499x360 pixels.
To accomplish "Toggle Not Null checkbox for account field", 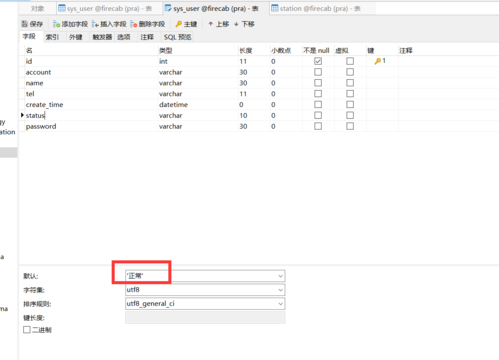I will click(x=318, y=72).
